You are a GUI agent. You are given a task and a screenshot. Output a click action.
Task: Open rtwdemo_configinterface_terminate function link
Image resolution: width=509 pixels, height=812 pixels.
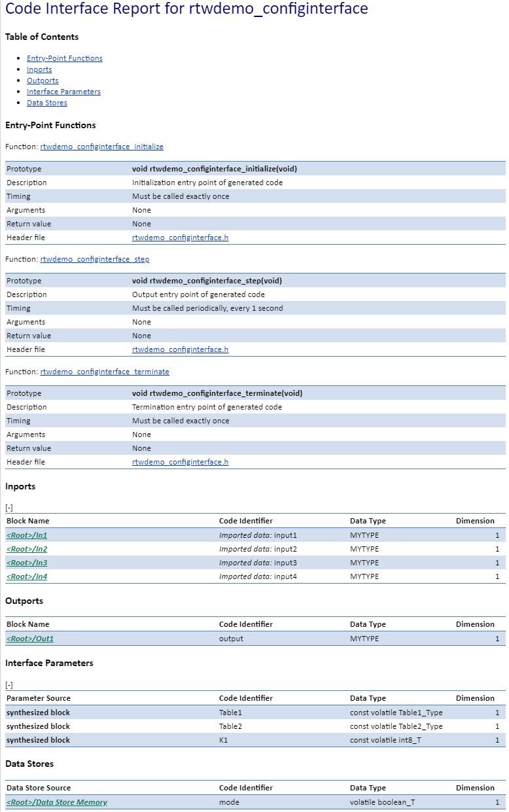point(105,372)
